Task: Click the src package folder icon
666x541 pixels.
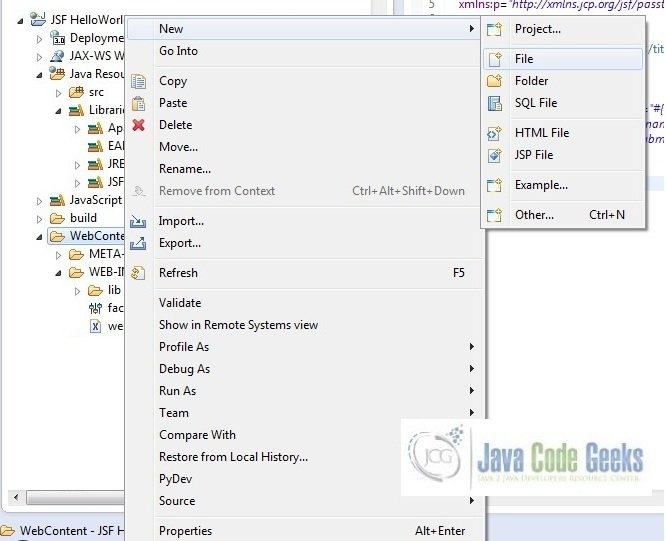Action: [76, 92]
